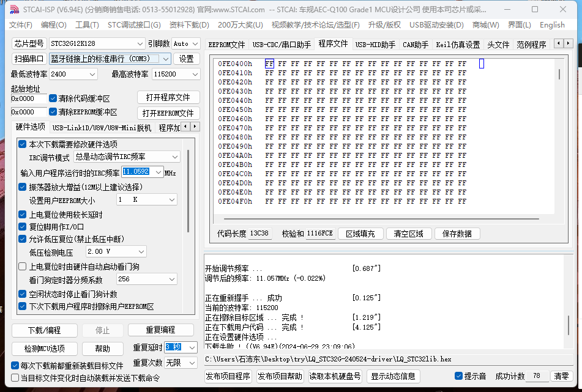The width and height of the screenshot is (582, 392).
Task: Enable 当目标文件变化时自动装载并发送下载命令
Action: tap(15, 378)
